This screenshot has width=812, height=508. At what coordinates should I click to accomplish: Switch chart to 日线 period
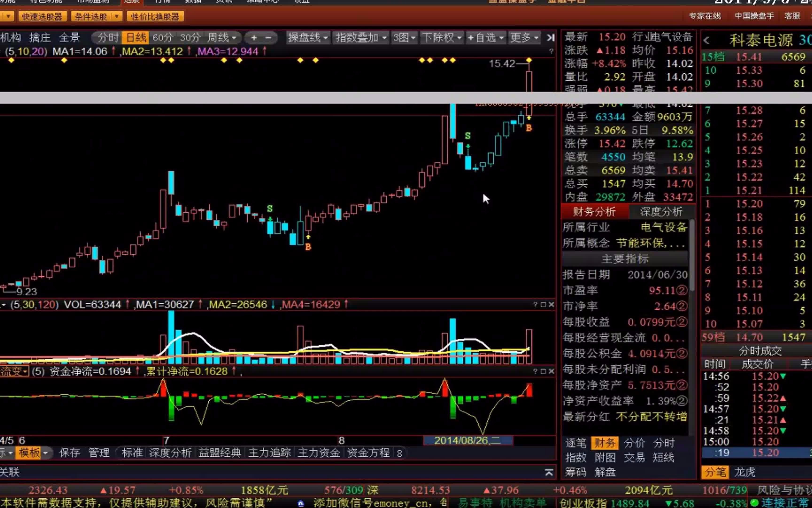(x=136, y=38)
